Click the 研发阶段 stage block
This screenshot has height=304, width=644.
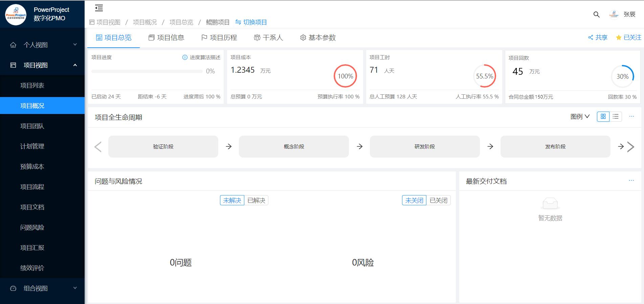tap(424, 147)
